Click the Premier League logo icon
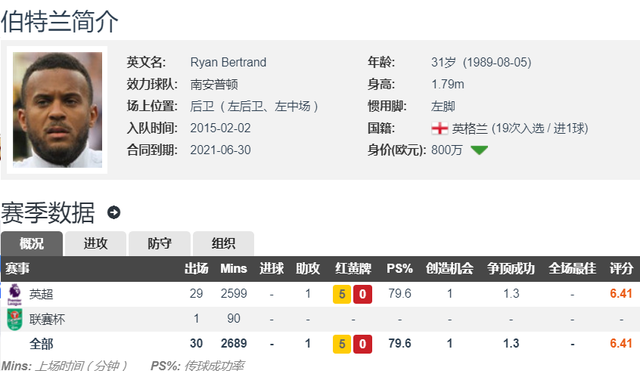640x371 pixels. (15, 294)
